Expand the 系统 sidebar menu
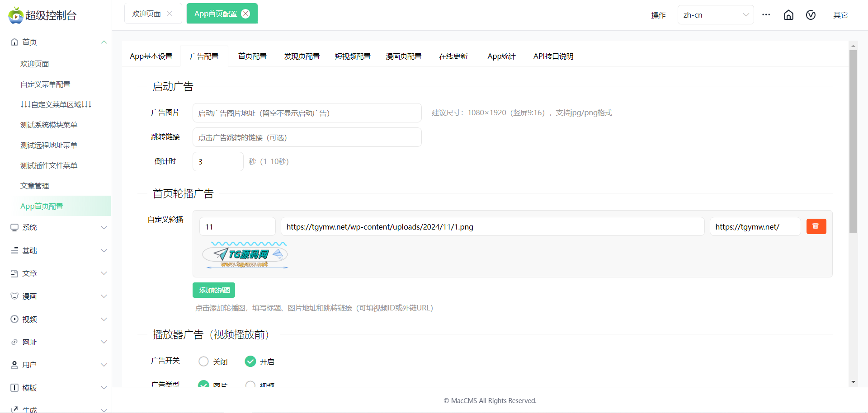Screen dimensions: 868x413 coord(59,227)
